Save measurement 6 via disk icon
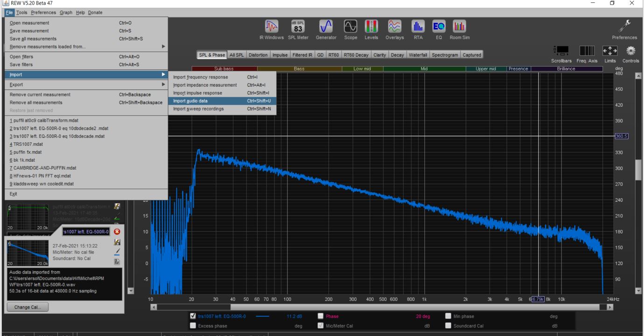Screen dimensions: 644x336 (x=117, y=242)
